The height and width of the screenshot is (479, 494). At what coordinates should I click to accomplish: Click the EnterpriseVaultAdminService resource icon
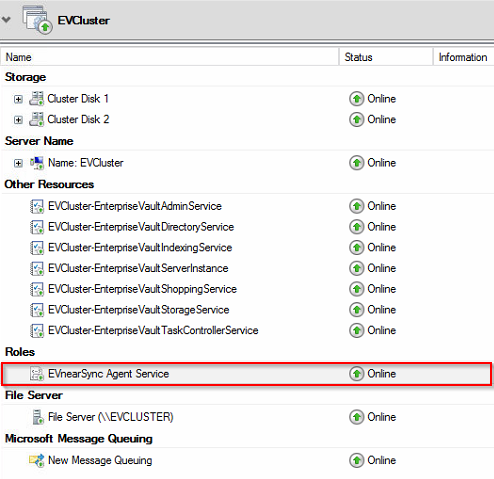pyautogui.click(x=37, y=206)
